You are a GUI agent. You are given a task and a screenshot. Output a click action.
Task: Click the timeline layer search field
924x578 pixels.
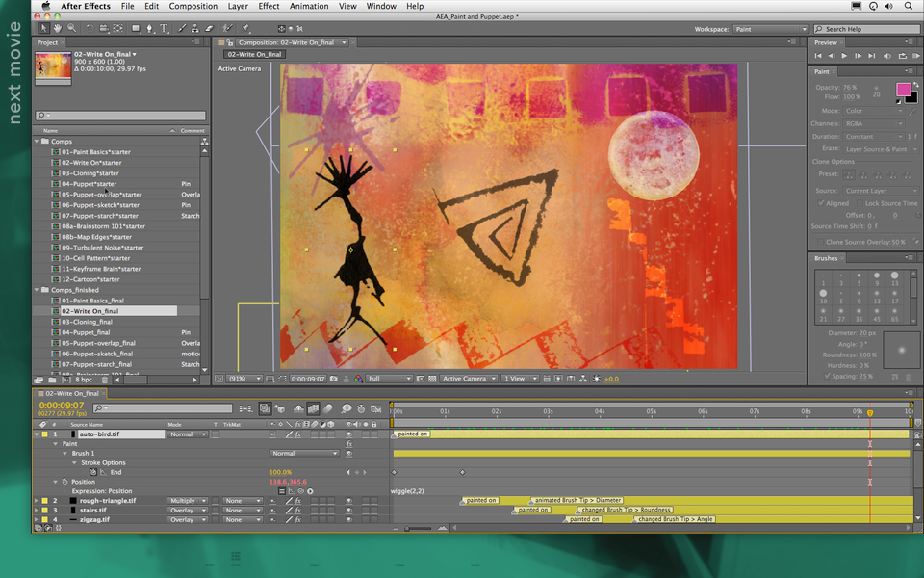point(163,408)
